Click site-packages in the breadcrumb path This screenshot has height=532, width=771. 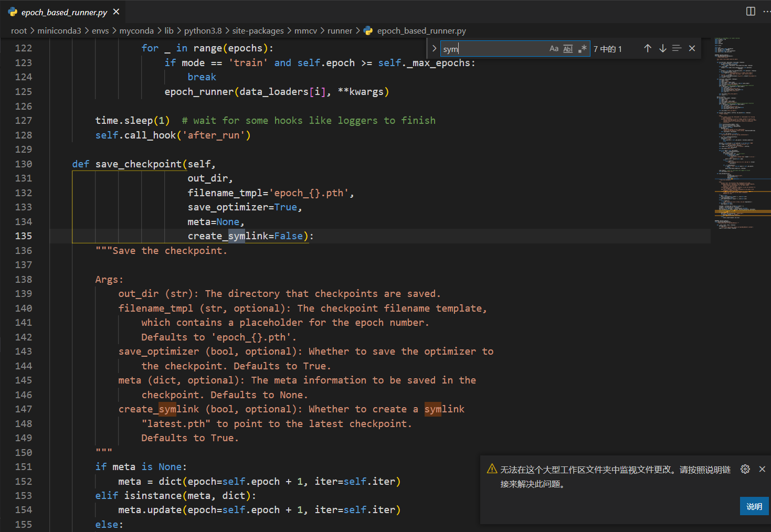click(258, 30)
